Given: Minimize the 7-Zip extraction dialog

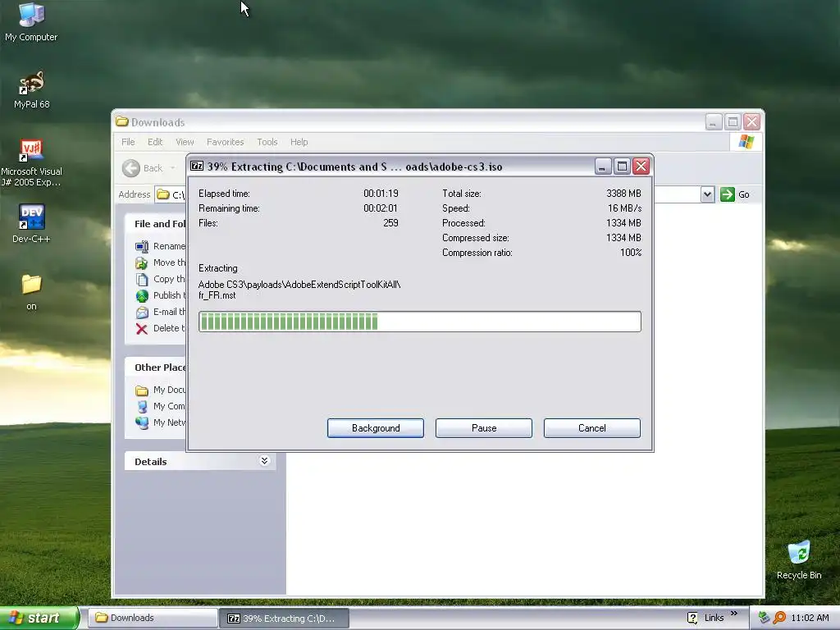Looking at the screenshot, I should click(x=603, y=167).
